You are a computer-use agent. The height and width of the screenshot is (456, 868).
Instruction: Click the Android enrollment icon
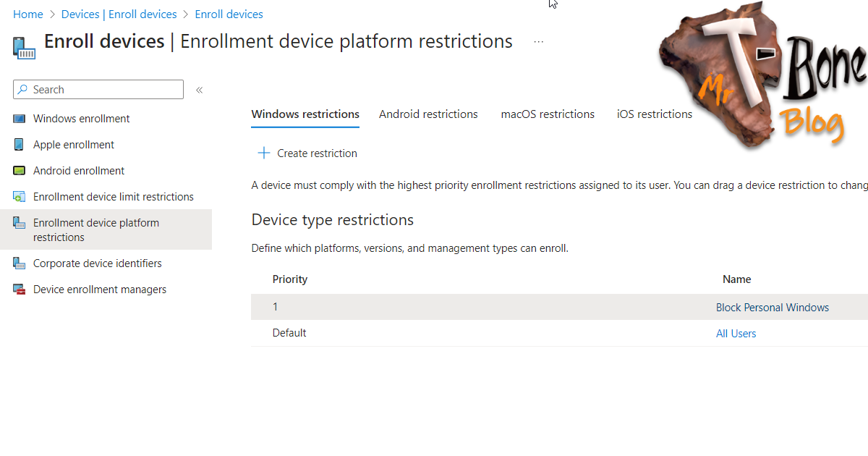[x=20, y=171]
